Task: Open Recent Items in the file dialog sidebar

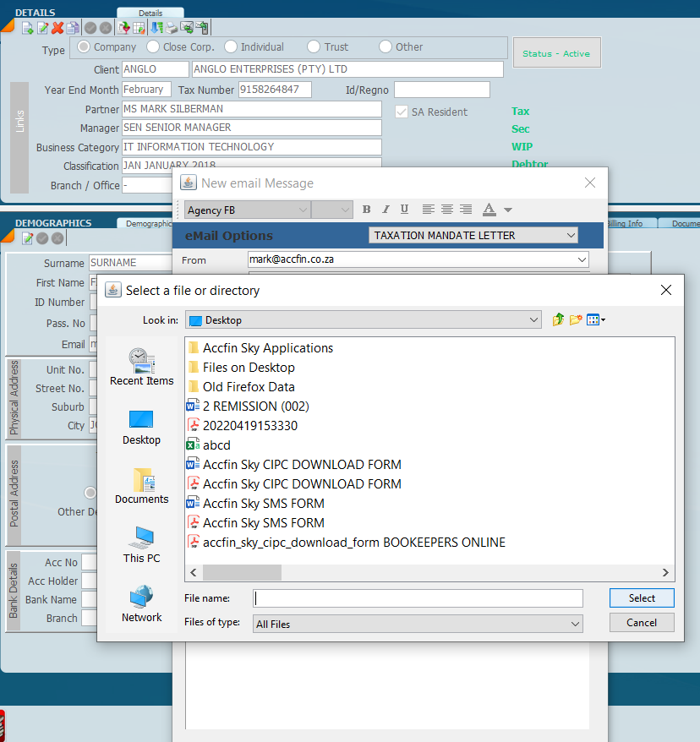Action: point(141,367)
